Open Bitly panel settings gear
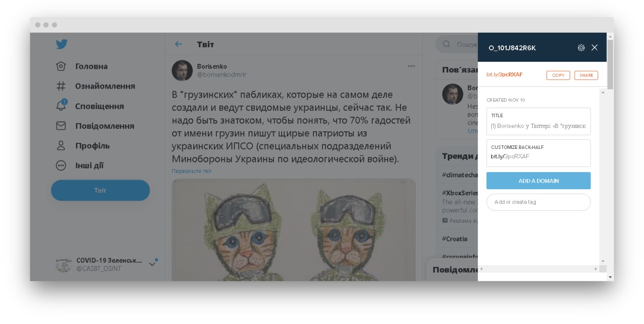Viewport: 644px width, 324px height. pos(581,48)
